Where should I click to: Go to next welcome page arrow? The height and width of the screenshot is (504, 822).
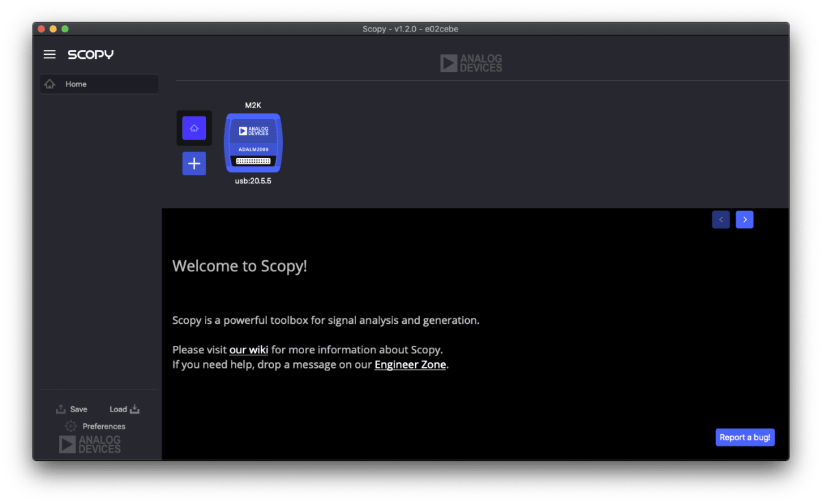pos(745,219)
